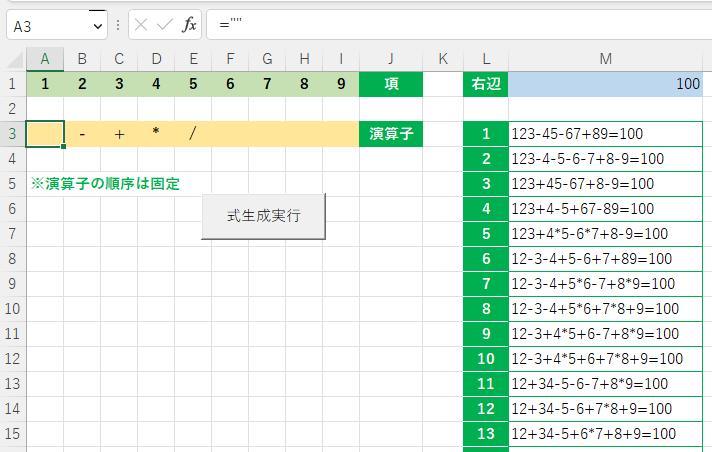Click the green 演算子 label cell
This screenshot has height=452, width=712.
(391, 133)
